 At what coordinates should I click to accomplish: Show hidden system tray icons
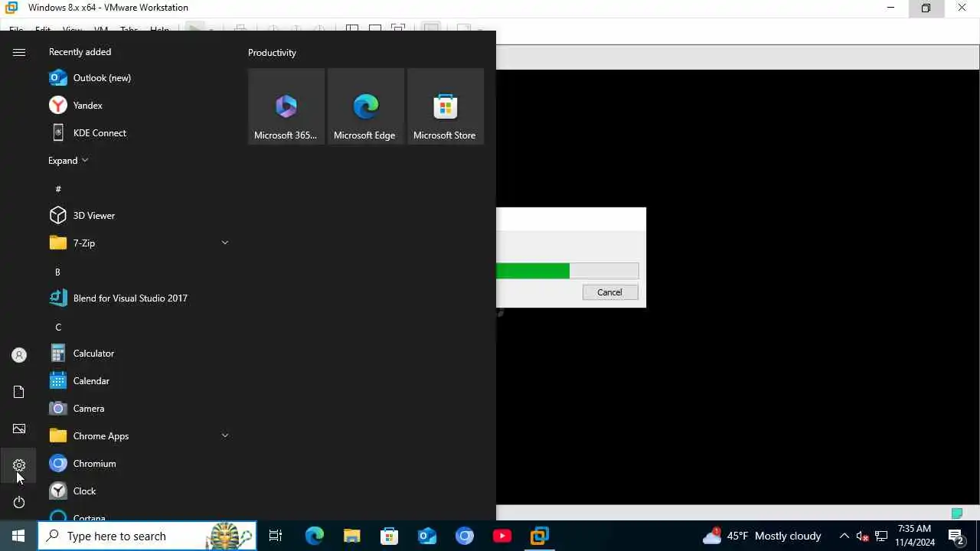[844, 536]
